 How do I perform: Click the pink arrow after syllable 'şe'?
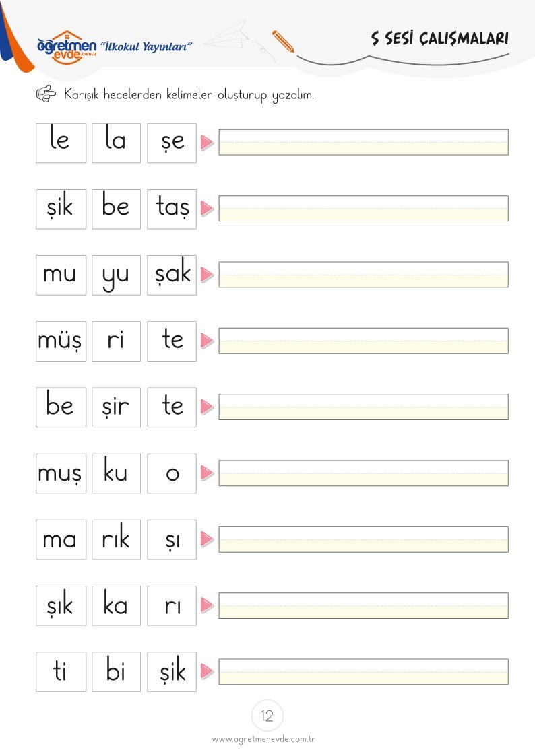(207, 142)
